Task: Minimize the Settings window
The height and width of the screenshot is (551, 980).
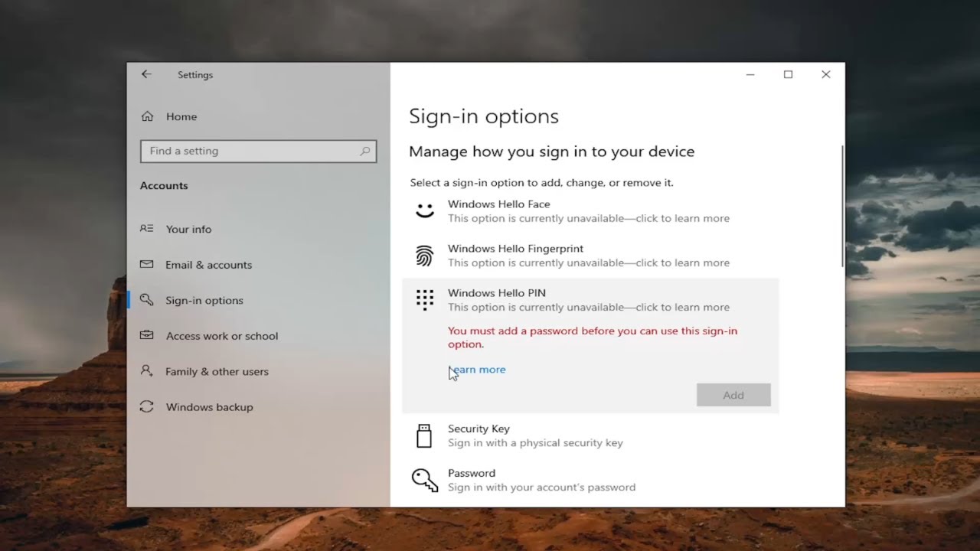Action: pos(750,74)
